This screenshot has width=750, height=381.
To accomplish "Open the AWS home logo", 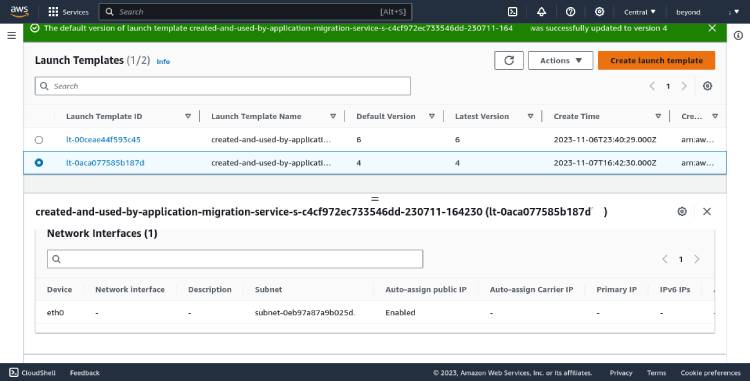I will [19, 11].
